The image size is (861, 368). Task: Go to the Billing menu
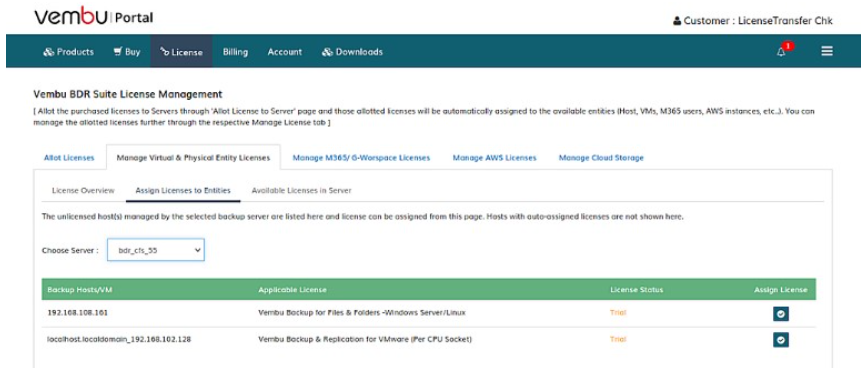[235, 52]
